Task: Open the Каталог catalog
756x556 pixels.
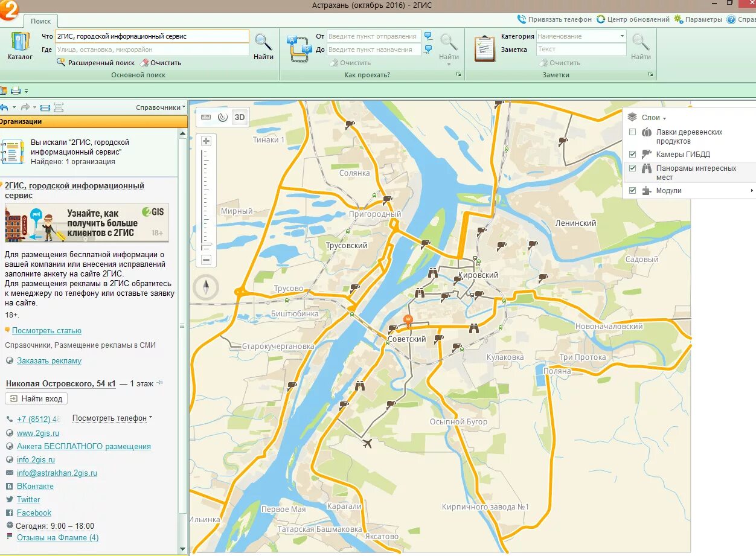Action: [20, 46]
